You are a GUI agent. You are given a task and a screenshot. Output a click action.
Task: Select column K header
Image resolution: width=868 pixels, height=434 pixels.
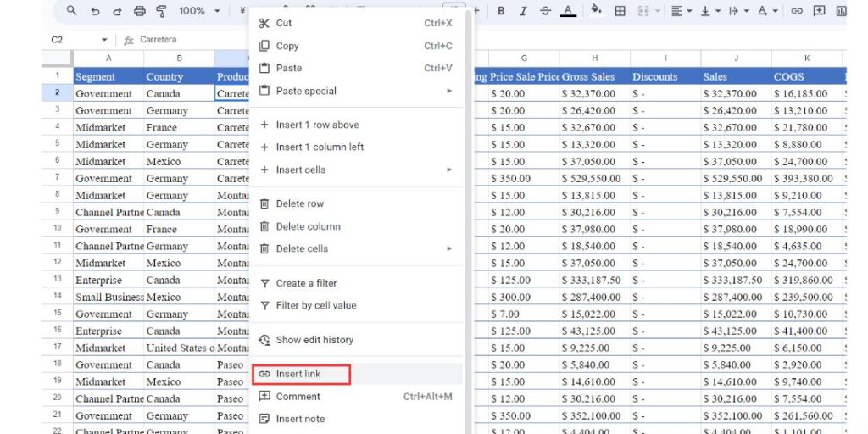tap(807, 58)
